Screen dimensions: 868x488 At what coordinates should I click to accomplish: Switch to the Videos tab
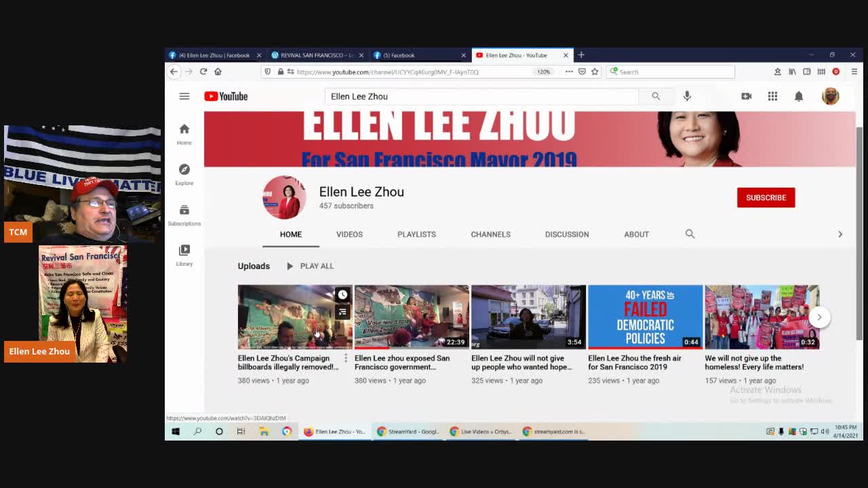349,234
